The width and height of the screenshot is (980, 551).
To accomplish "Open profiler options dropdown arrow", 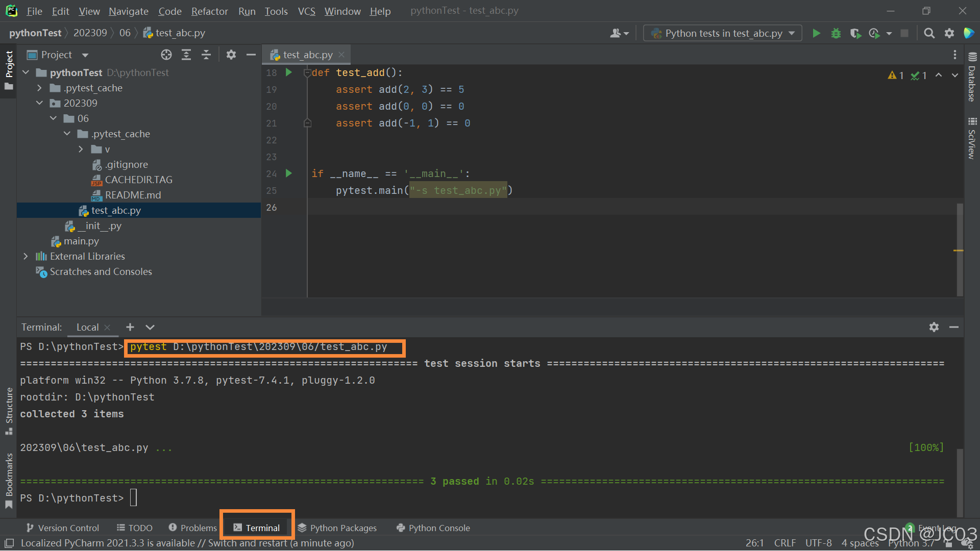I will click(889, 33).
